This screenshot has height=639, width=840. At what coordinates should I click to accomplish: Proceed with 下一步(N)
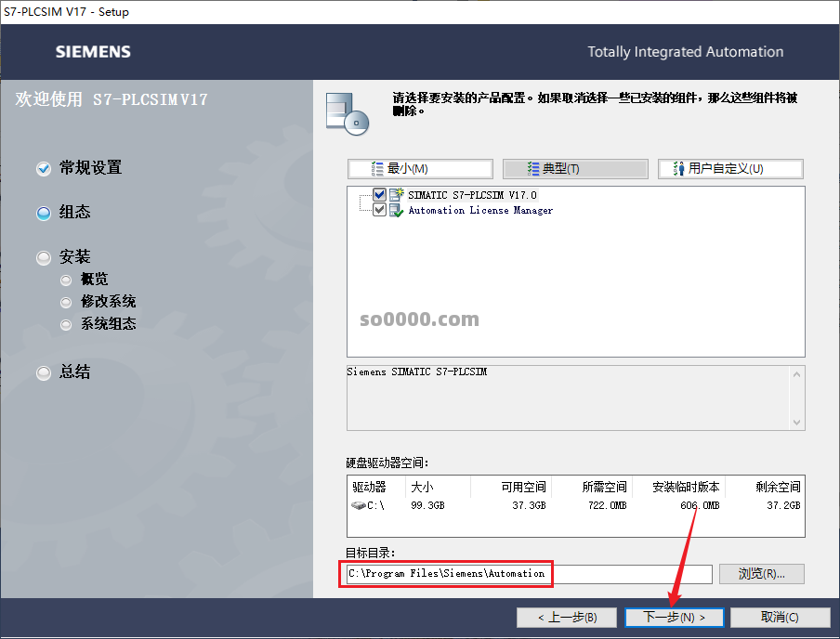pos(674,618)
